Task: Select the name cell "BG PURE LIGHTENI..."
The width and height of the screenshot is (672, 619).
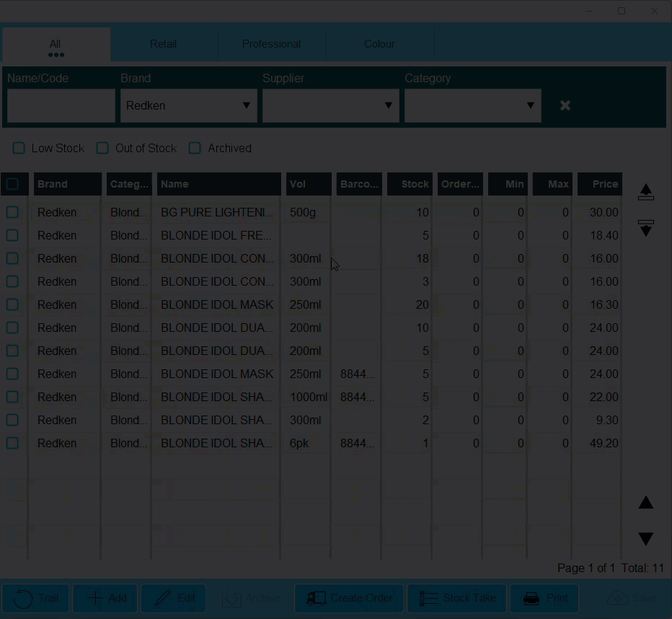Action: point(217,212)
